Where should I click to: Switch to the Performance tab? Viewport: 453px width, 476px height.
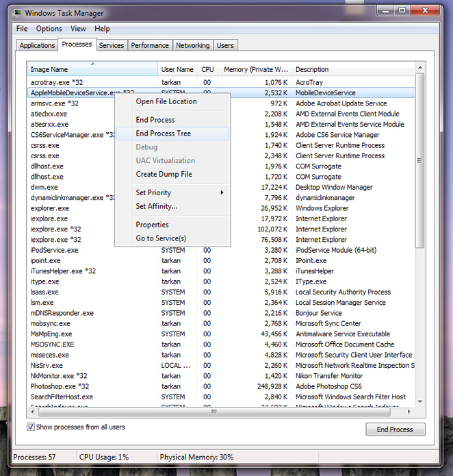tap(150, 45)
